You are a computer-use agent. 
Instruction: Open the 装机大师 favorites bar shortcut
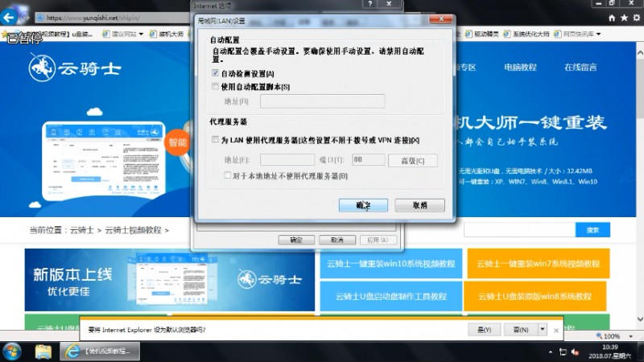tap(167, 34)
